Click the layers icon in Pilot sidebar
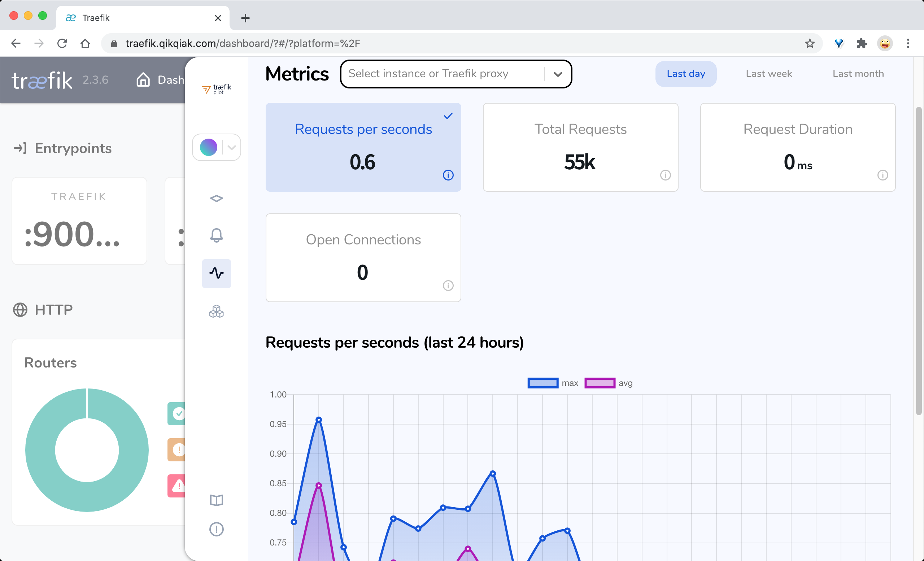Viewport: 924px width, 561px height. (x=216, y=199)
